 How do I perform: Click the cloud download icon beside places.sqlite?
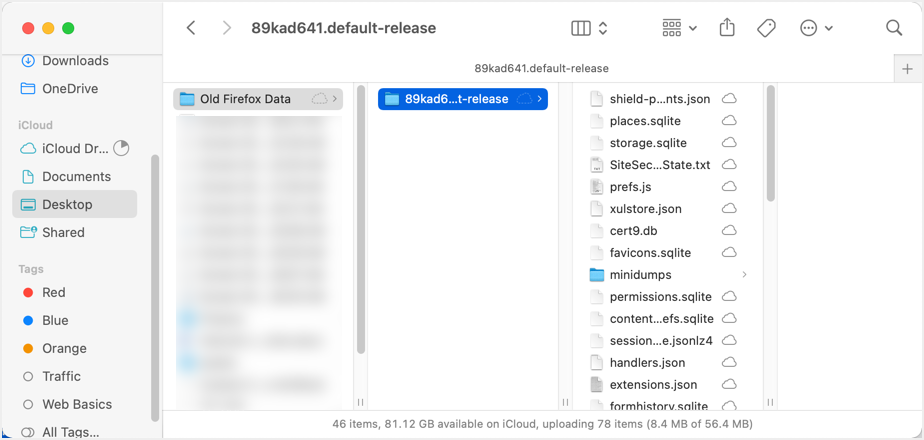click(x=729, y=121)
